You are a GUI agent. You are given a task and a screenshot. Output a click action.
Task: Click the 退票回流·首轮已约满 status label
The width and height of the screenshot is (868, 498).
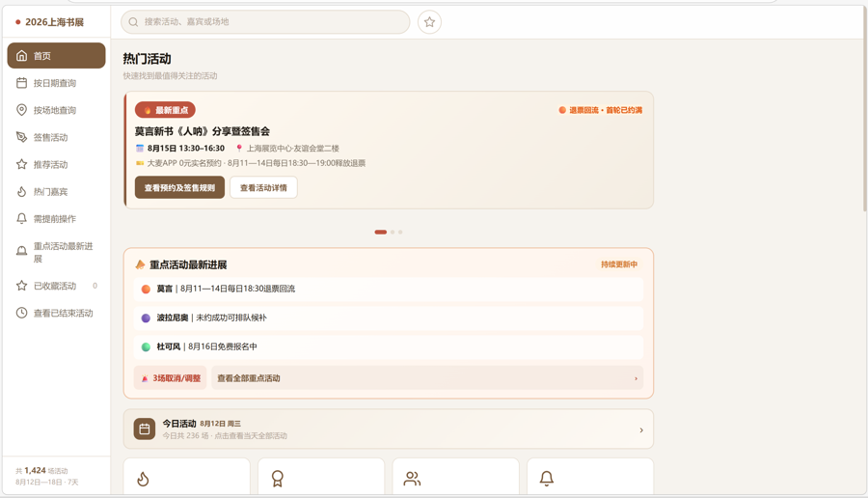tap(601, 110)
